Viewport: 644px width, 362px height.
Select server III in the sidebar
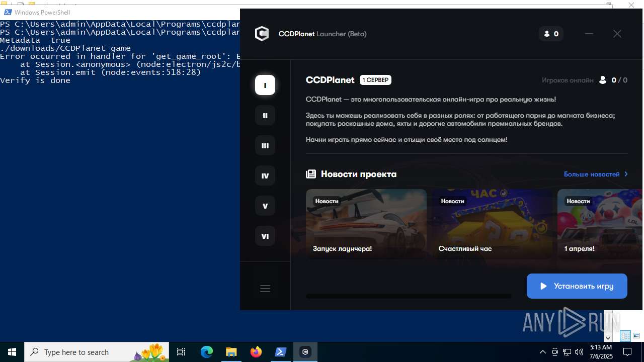pyautogui.click(x=265, y=145)
